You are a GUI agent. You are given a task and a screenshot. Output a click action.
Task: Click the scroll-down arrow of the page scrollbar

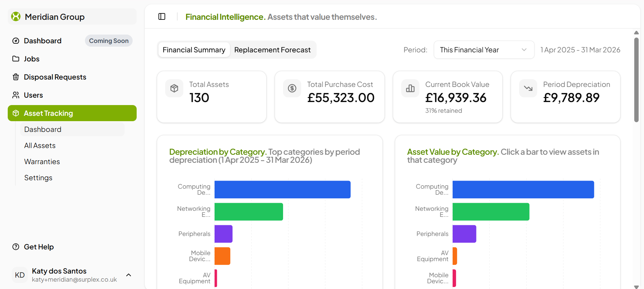636,287
